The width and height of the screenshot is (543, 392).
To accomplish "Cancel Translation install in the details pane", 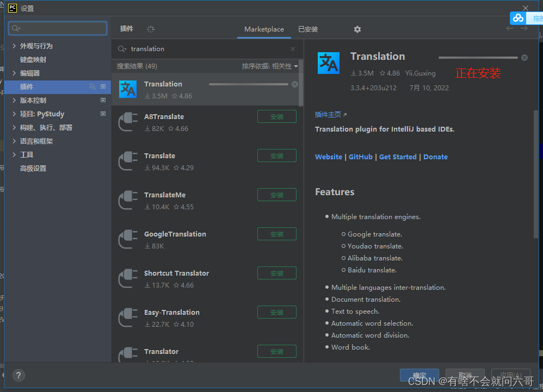I will click(525, 58).
